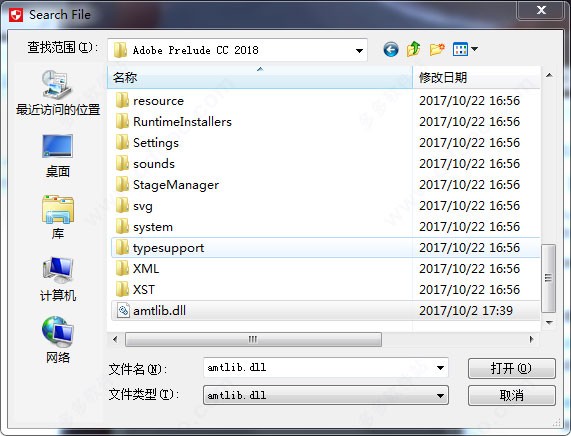Sort by the 修改日期 column header
This screenshot has width=571, height=436.
pyautogui.click(x=476, y=77)
